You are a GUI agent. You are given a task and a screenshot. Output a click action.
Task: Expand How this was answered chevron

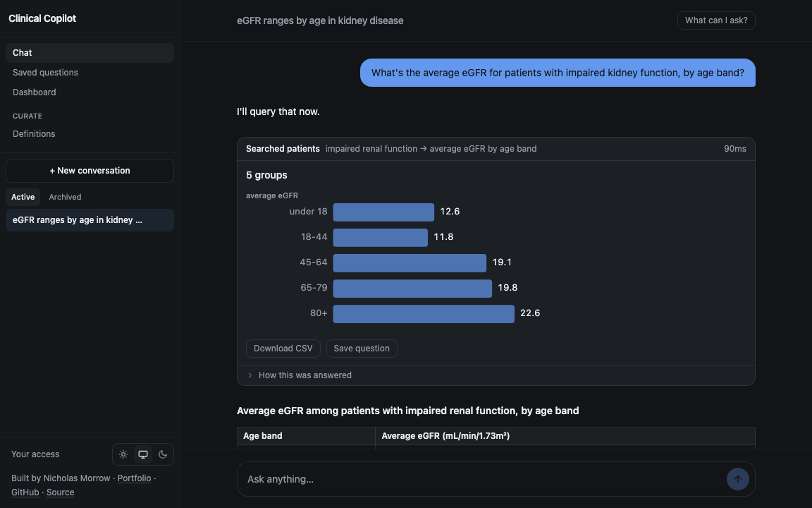[250, 375]
